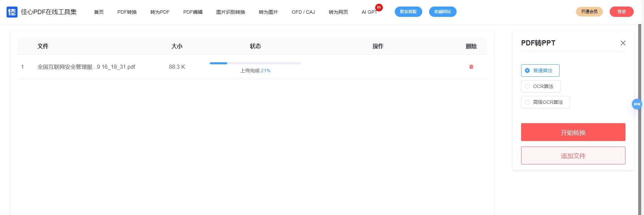
Task: Click the 佳心PDF在线工具集 site title
Action: tap(49, 12)
